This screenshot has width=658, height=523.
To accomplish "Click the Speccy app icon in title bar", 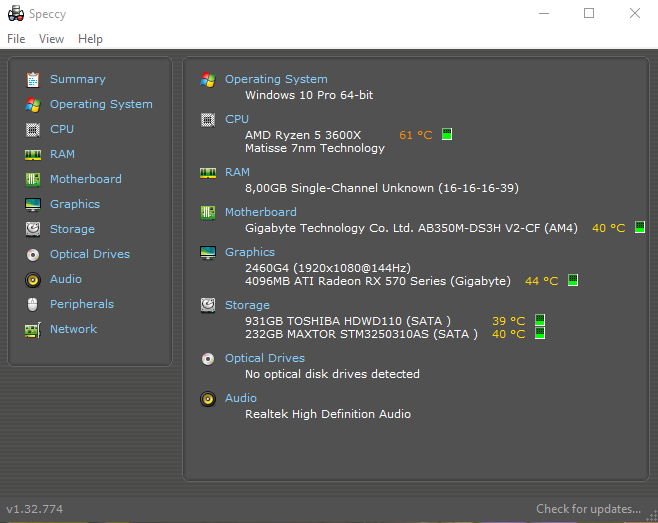I will [16, 13].
